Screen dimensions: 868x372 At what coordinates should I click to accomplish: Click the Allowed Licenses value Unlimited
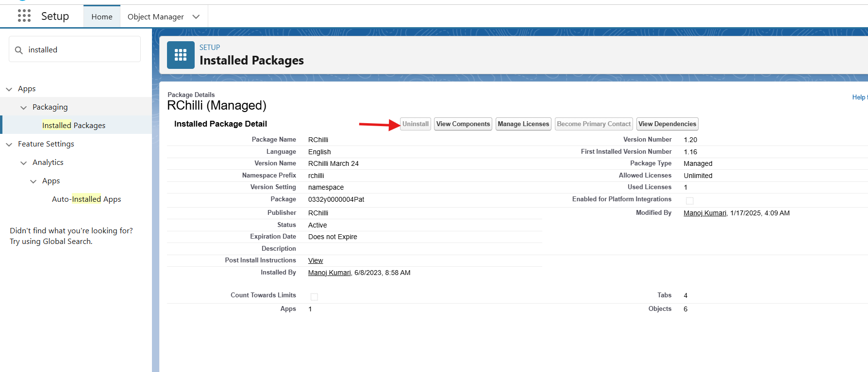[698, 176]
